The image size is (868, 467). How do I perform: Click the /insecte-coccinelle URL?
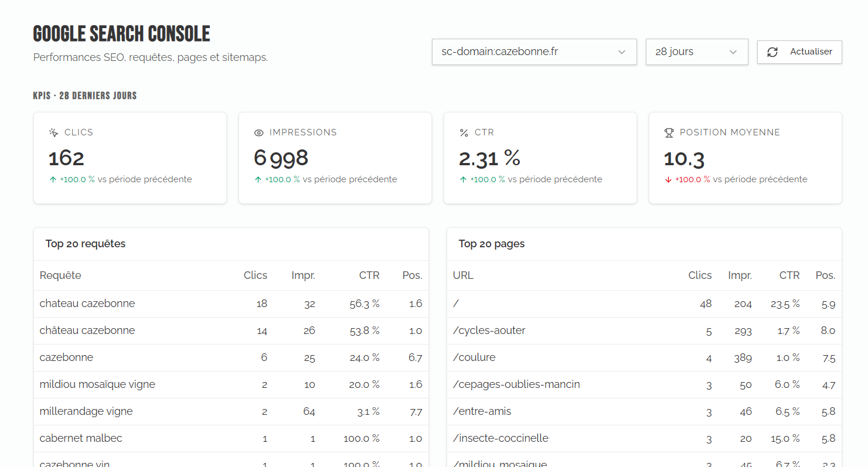(x=501, y=438)
